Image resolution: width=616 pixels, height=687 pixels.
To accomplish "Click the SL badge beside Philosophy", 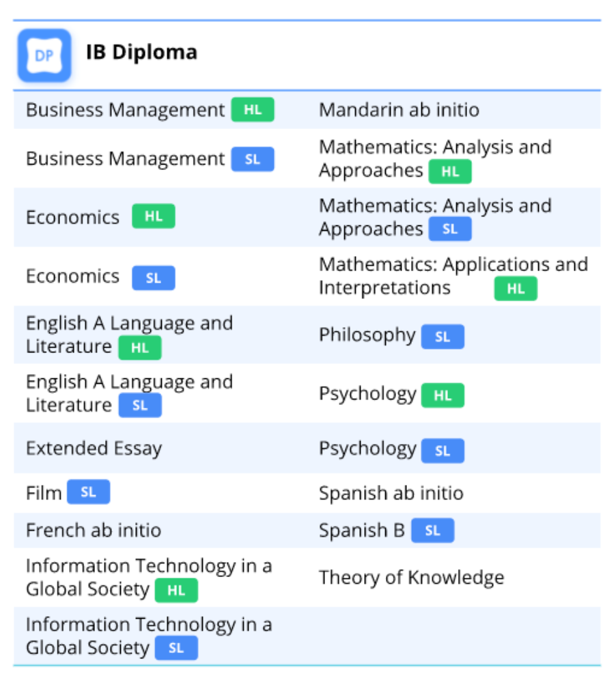I will [443, 337].
